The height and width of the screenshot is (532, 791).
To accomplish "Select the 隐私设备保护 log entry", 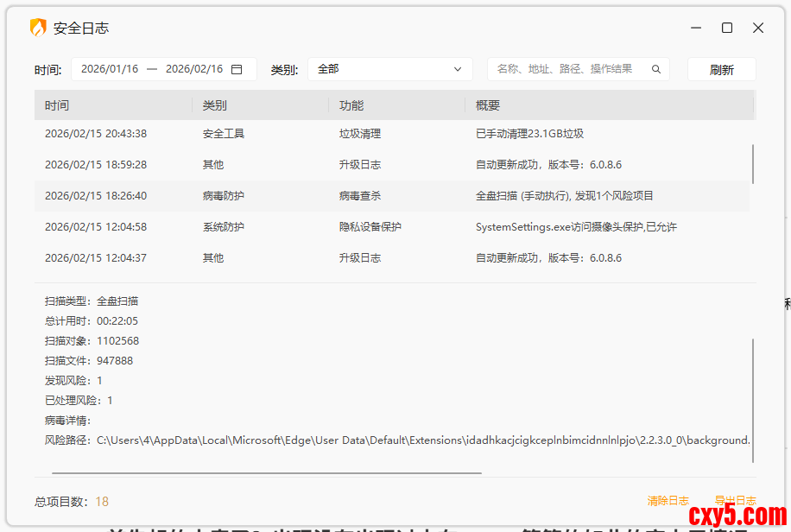I will click(x=370, y=227).
